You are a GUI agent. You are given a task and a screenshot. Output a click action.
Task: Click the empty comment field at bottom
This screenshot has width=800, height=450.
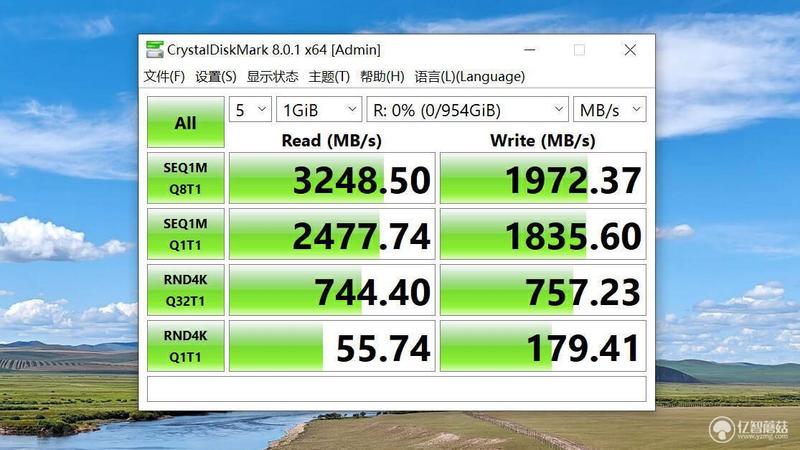click(396, 389)
